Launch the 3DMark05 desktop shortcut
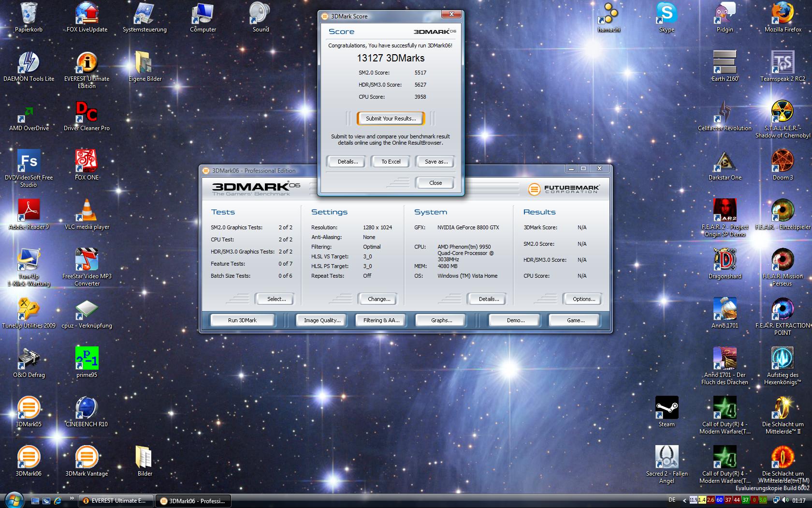This screenshot has width=812, height=508. (29, 412)
